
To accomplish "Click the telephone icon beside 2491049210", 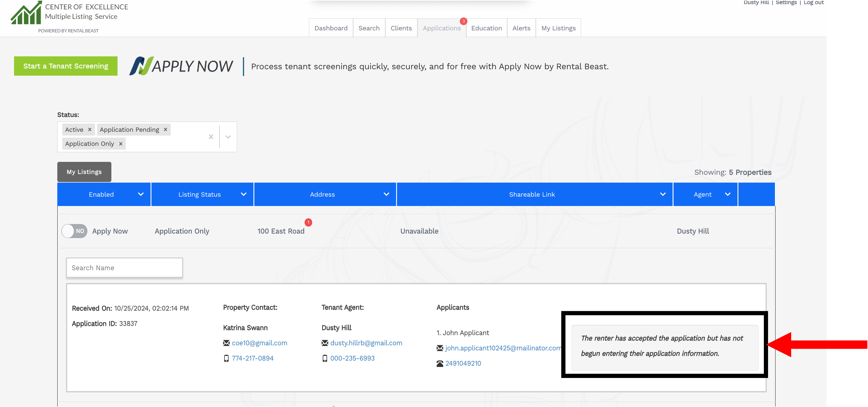I will click(440, 363).
